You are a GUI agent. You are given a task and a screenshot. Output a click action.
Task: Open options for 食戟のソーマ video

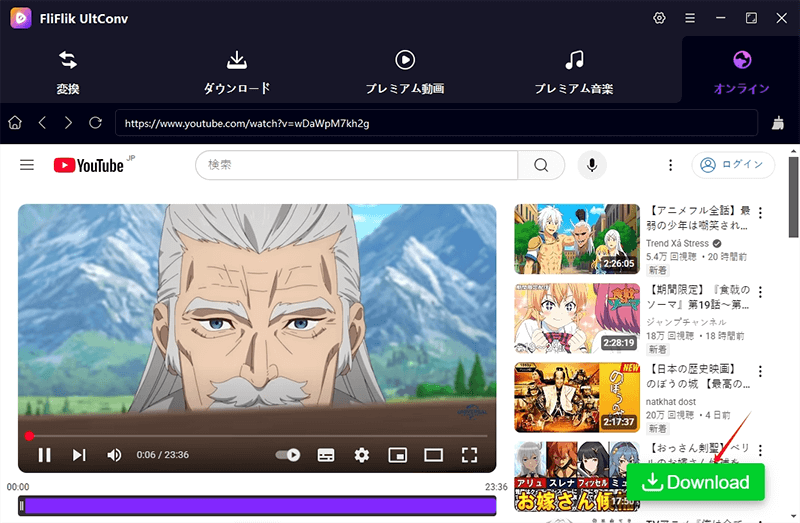(760, 292)
